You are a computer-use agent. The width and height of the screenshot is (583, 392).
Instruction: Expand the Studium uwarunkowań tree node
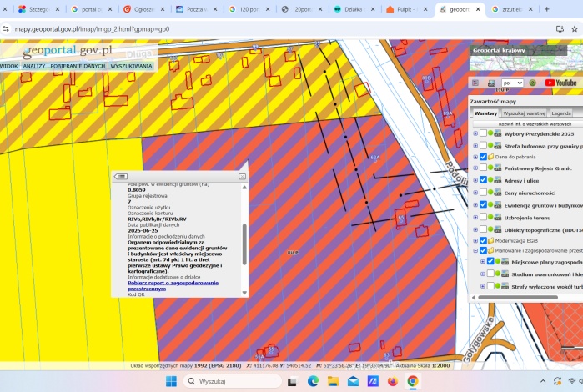pyautogui.click(x=483, y=274)
